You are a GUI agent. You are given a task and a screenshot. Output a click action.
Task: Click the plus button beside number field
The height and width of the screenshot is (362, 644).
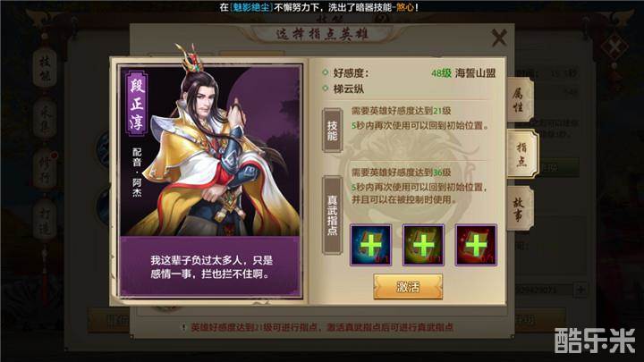pyautogui.click(x=580, y=290)
